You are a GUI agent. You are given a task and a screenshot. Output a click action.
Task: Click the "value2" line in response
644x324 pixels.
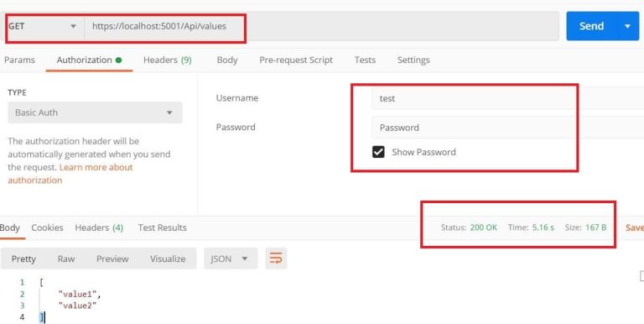point(77,306)
